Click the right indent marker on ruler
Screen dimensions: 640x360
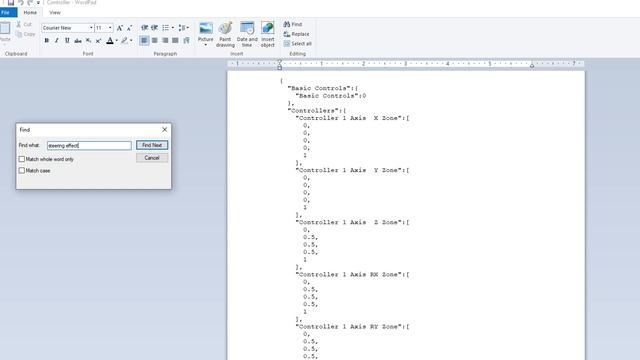click(532, 65)
